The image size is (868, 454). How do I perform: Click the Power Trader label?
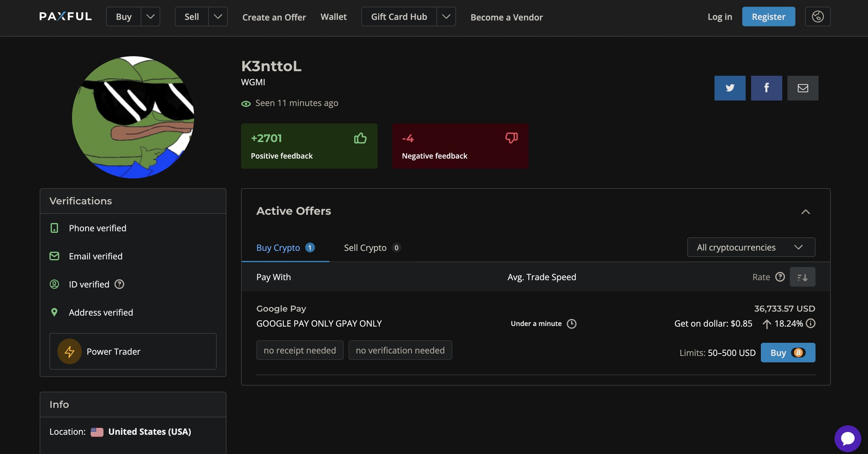click(x=113, y=351)
